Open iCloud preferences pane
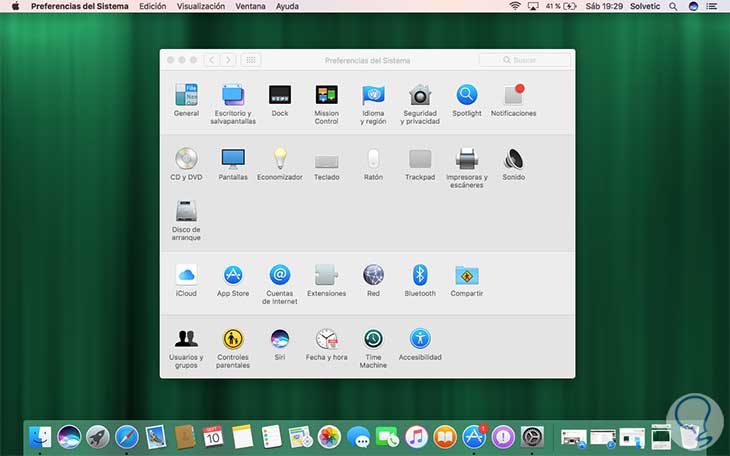The image size is (730, 456). click(x=186, y=275)
